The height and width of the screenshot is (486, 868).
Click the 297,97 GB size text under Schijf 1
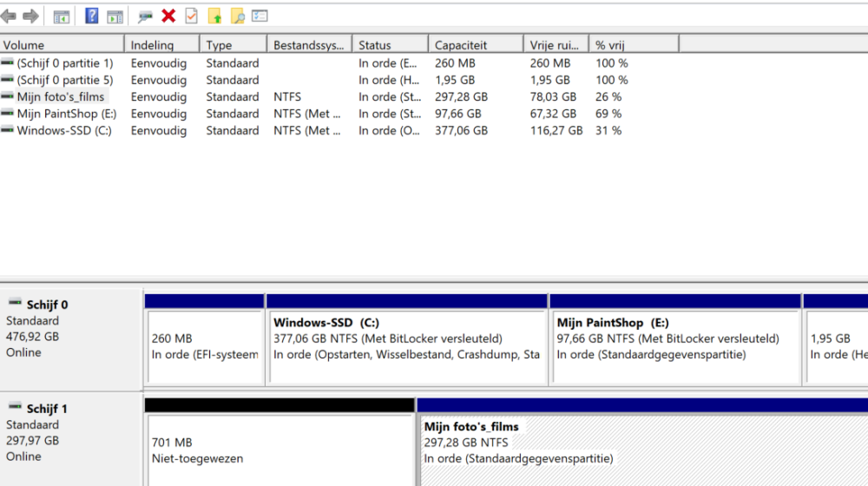(32, 441)
